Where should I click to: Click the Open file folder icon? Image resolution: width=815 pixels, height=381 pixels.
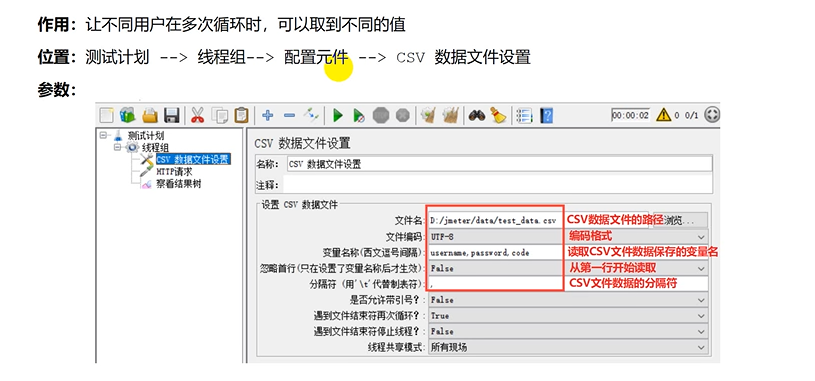click(x=150, y=115)
